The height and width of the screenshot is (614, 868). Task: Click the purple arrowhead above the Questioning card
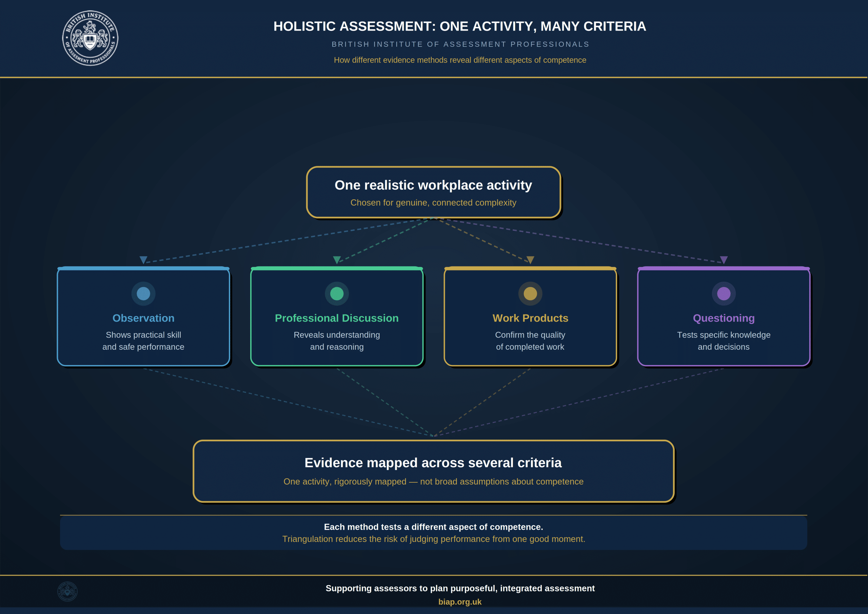724,260
